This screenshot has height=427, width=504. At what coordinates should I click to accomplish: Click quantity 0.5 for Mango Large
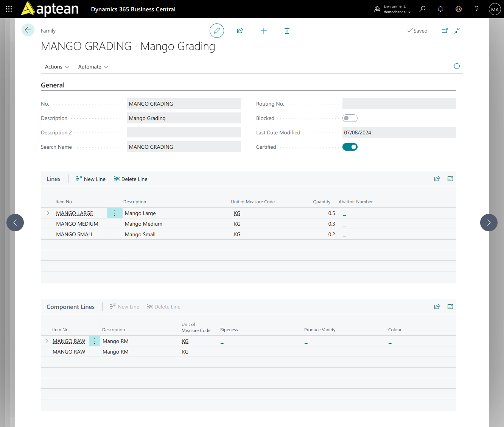click(x=331, y=213)
